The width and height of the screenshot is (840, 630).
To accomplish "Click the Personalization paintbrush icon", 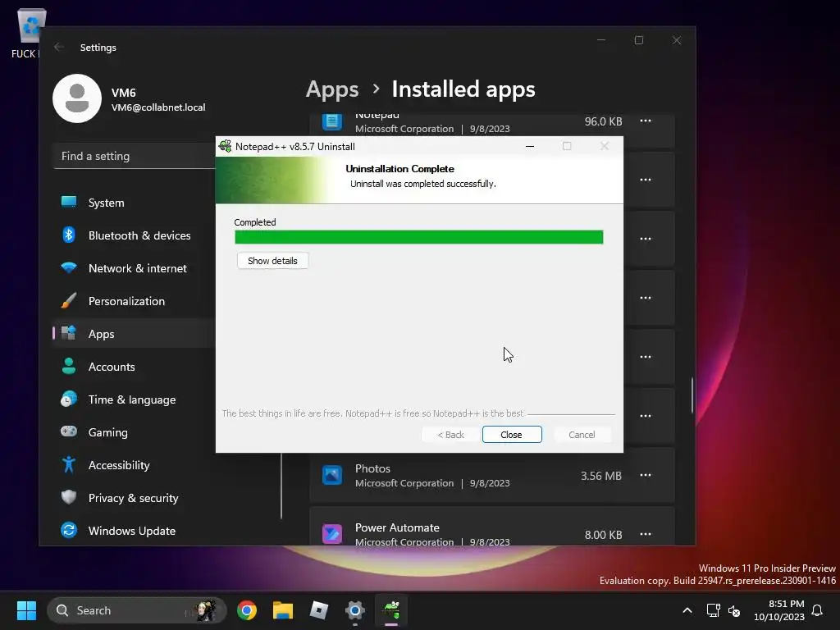I will tap(69, 300).
